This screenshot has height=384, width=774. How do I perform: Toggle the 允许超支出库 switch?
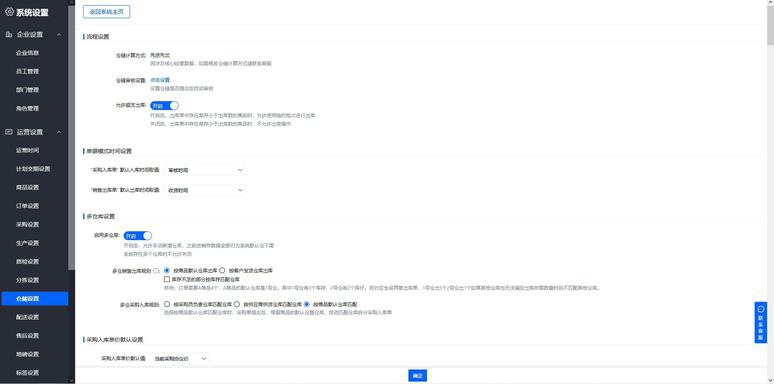(164, 106)
